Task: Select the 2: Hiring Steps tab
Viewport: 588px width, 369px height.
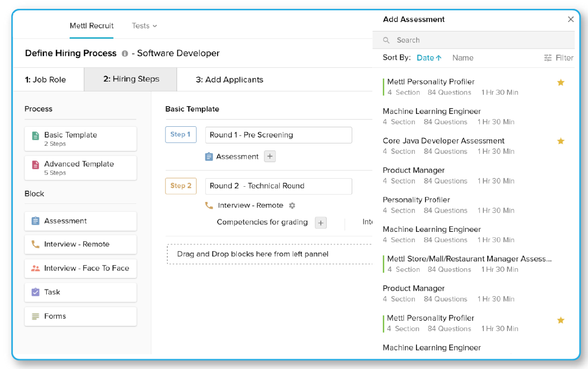Action: (x=131, y=79)
